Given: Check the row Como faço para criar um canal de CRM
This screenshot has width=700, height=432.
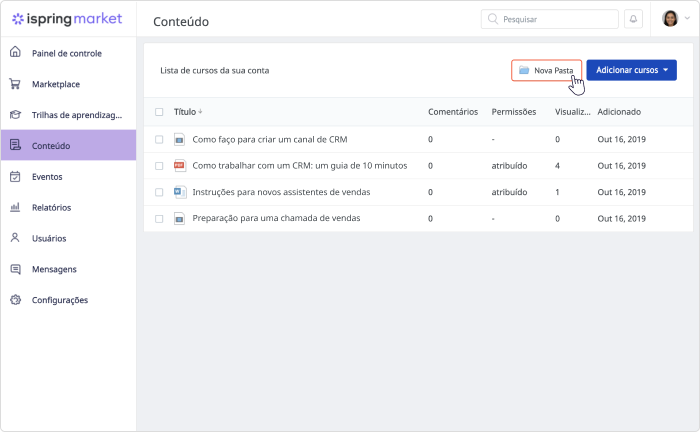Looking at the screenshot, I should (x=159, y=140).
